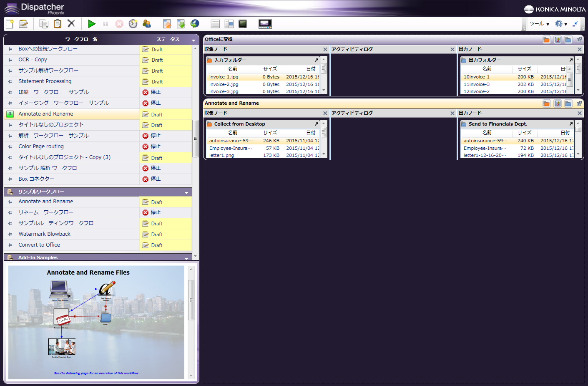Pop out the Officeに変換 panel
Image resolution: width=588 pixels, height=386 pixels.
click(579, 40)
